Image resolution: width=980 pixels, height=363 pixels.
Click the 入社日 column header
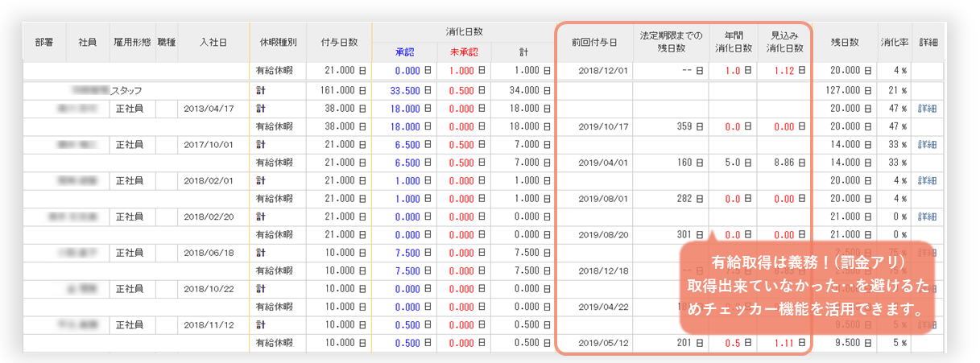(213, 43)
